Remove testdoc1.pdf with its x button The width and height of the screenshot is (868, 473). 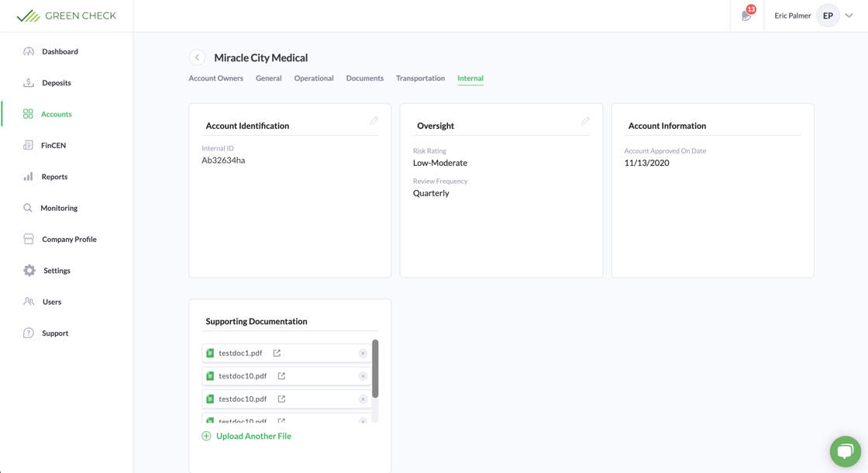[363, 354]
